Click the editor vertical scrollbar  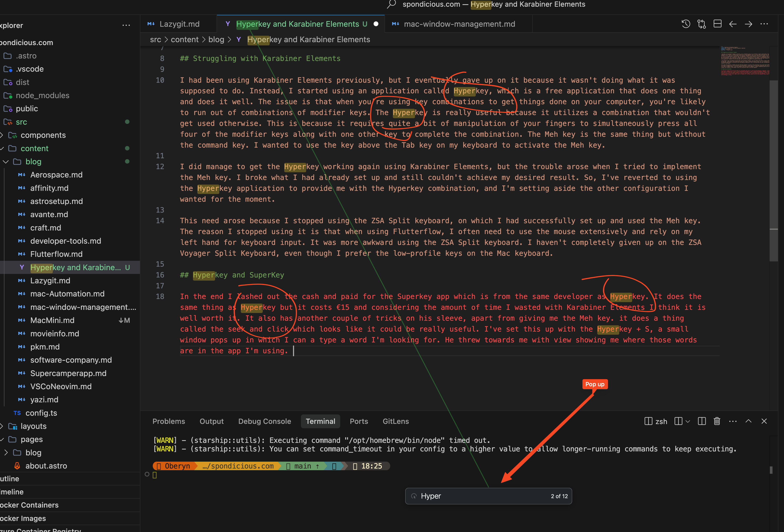[774, 171]
